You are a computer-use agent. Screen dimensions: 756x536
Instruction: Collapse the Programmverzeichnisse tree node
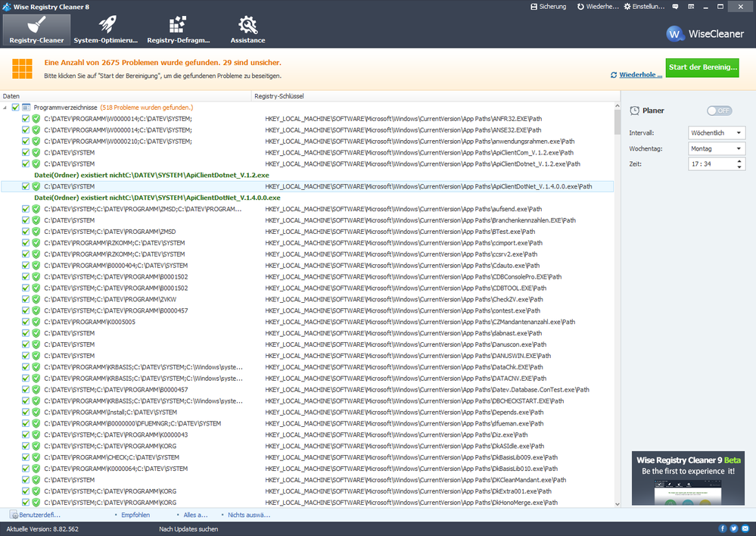coord(6,108)
